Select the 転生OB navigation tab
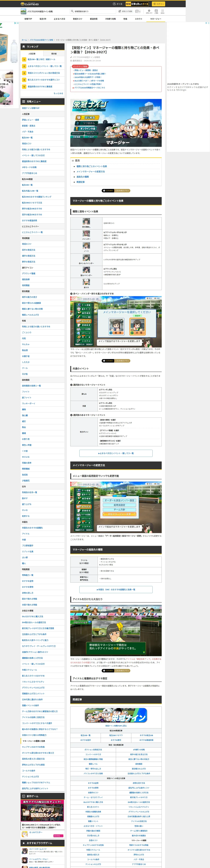210x868 pixels. coord(43,19)
